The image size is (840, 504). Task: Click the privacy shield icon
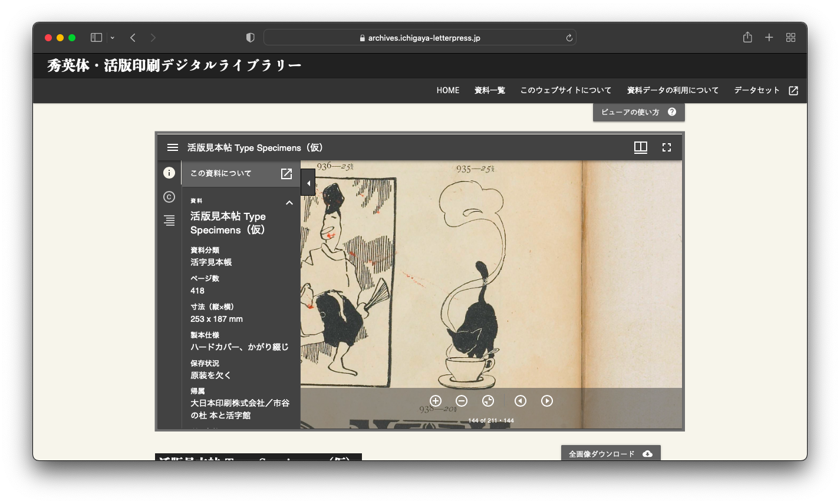(250, 38)
